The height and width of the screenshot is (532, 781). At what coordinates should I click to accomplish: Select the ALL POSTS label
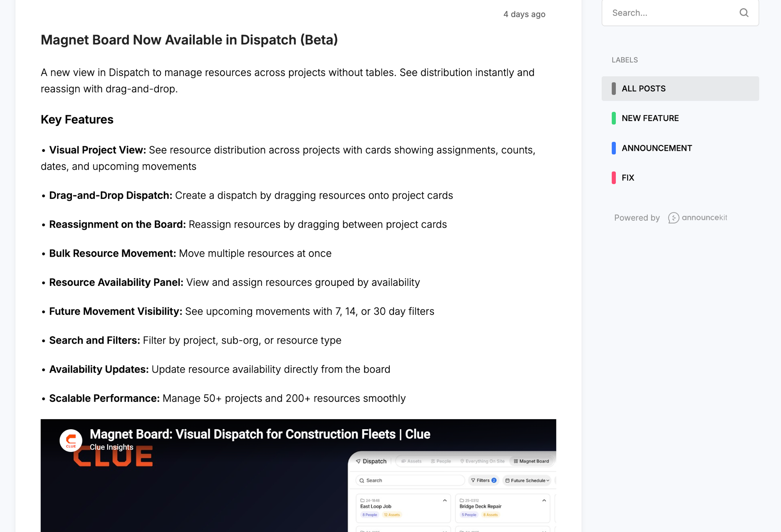pyautogui.click(x=643, y=88)
